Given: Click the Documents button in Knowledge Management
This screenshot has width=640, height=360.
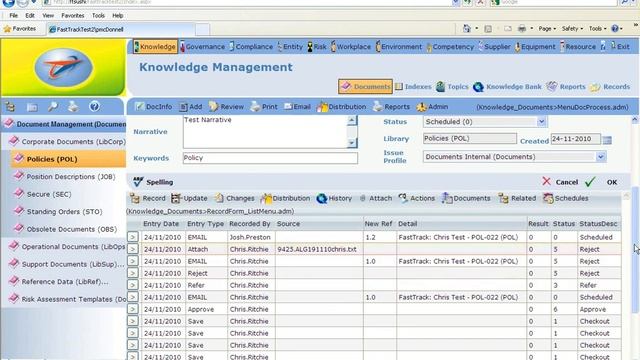Looking at the screenshot, I should [x=365, y=87].
